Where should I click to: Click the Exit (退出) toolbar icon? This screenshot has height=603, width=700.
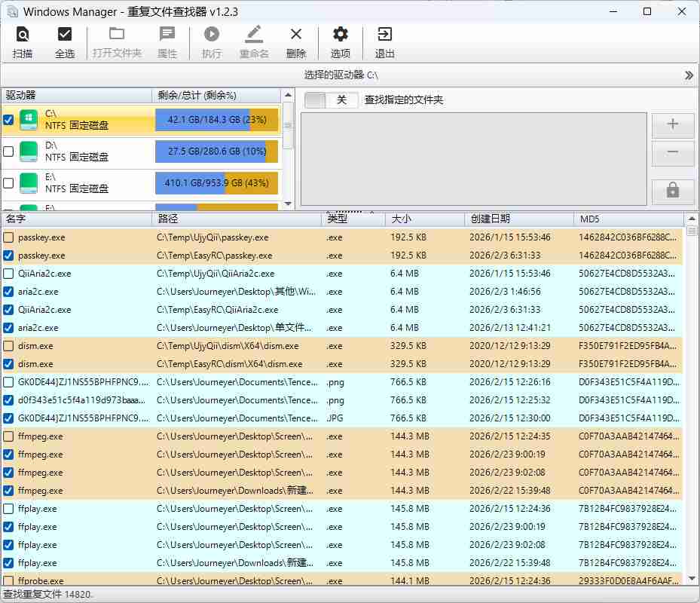384,35
